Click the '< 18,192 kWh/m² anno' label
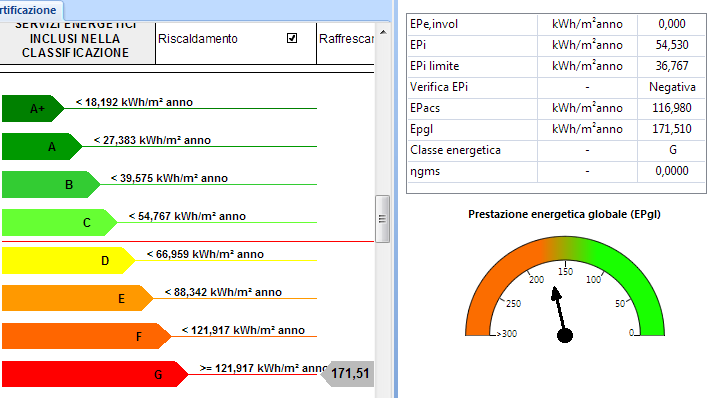The height and width of the screenshot is (398, 709). click(134, 102)
